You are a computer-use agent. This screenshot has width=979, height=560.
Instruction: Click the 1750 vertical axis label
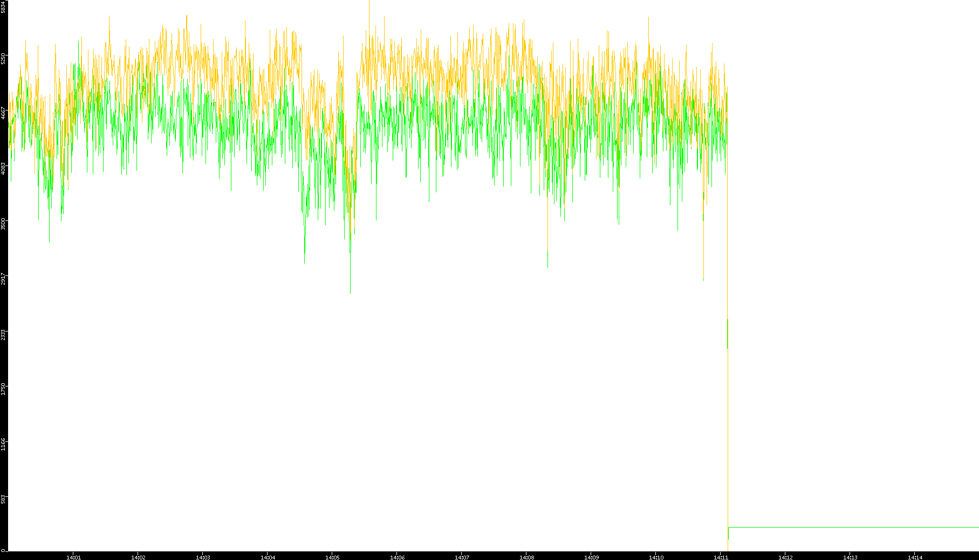(3, 389)
